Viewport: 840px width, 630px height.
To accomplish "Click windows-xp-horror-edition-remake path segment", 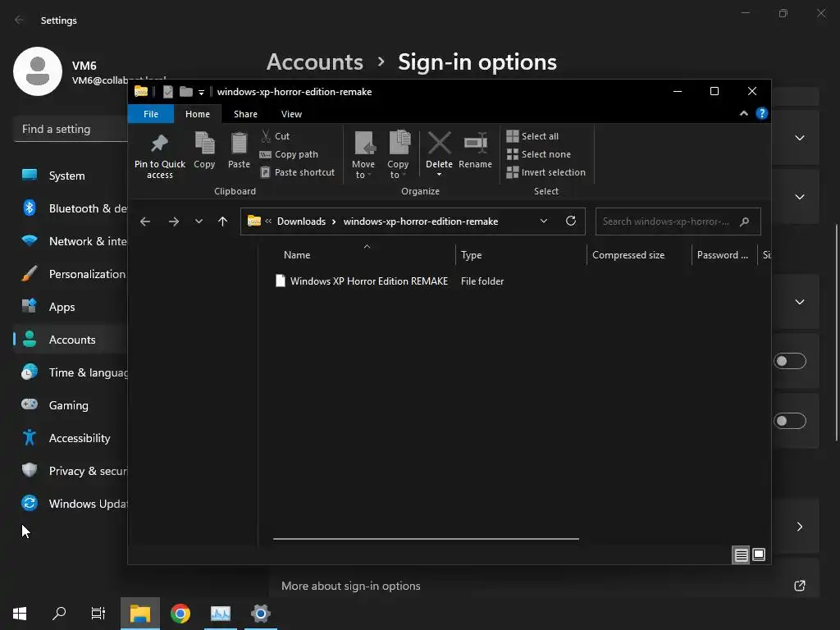I will coord(421,221).
